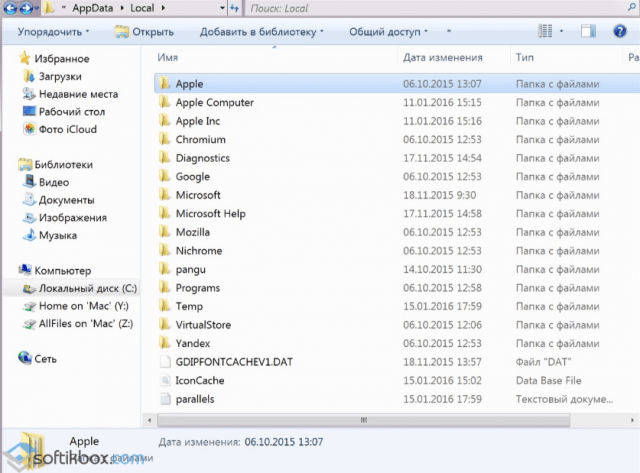Open the Упорядочить menu

pos(53,32)
